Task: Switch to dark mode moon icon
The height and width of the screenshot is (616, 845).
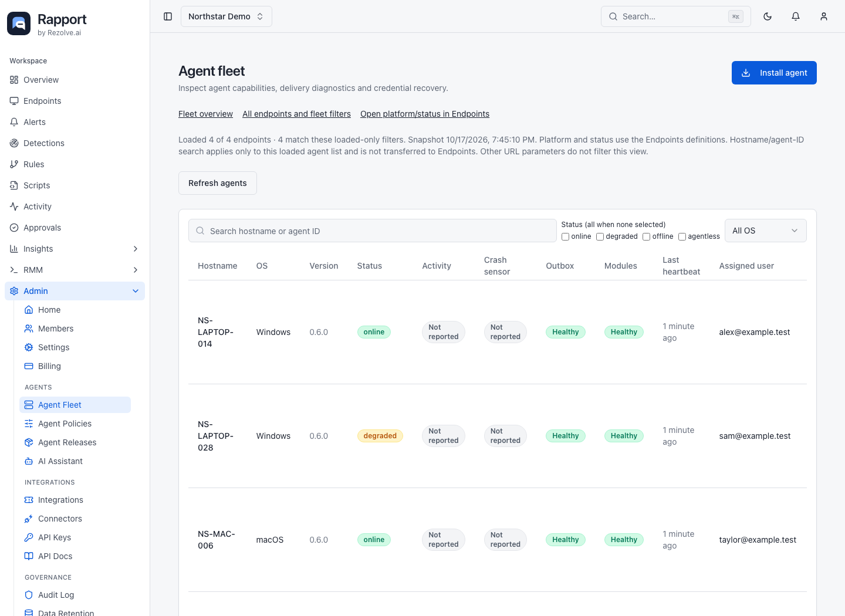Action: pos(768,16)
